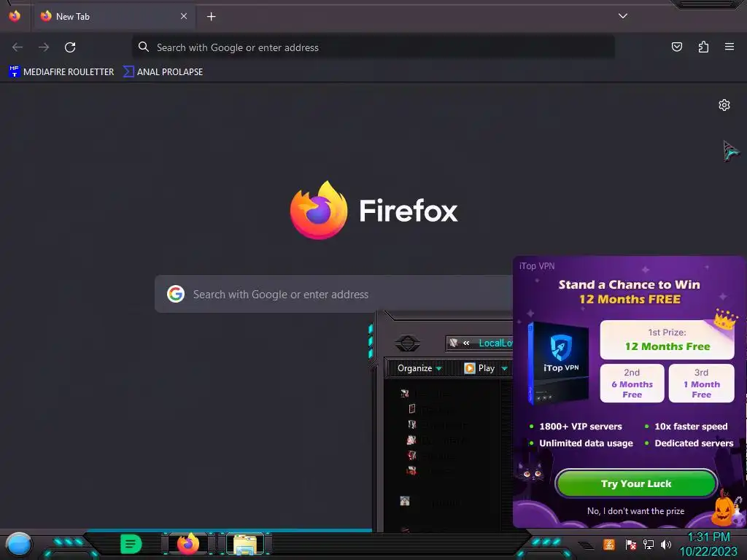
Task: Select the 1st Prize 12 Months Free card
Action: tap(667, 340)
